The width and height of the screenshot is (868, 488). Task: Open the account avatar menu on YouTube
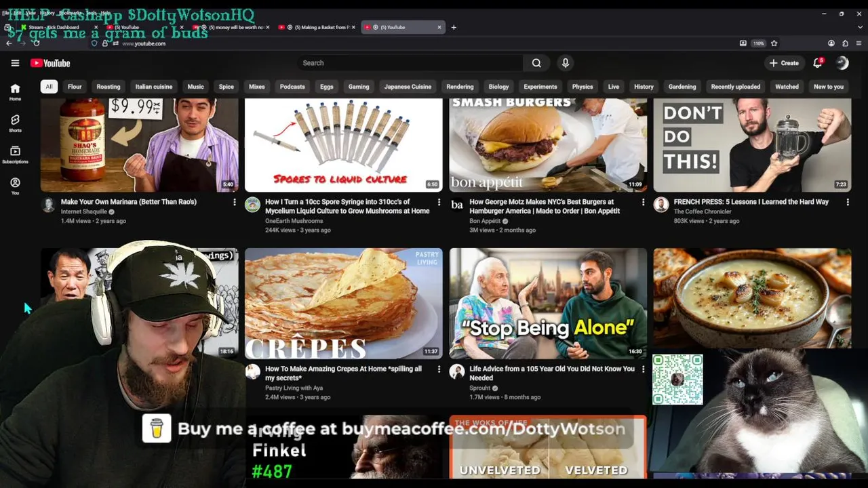pyautogui.click(x=842, y=63)
